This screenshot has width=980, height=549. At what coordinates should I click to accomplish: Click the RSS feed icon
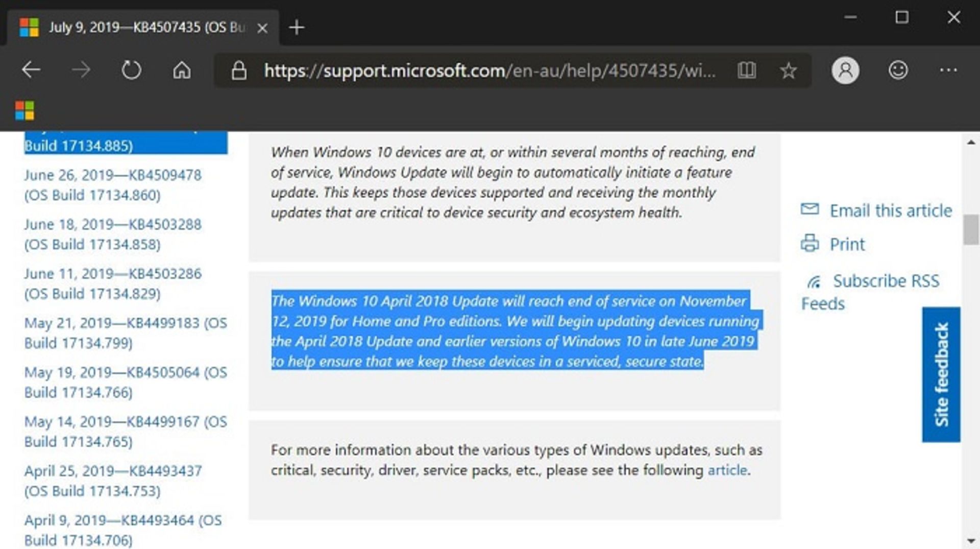[814, 281]
